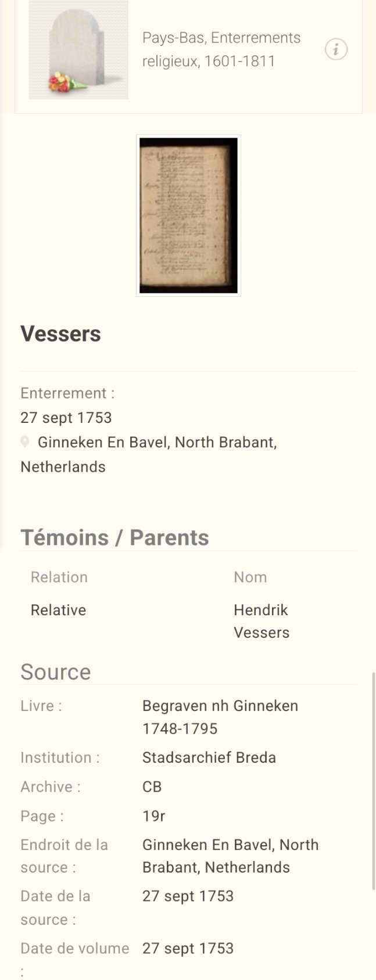The height and width of the screenshot is (980, 376).
Task: Open the collection info icon
Action: (x=336, y=49)
